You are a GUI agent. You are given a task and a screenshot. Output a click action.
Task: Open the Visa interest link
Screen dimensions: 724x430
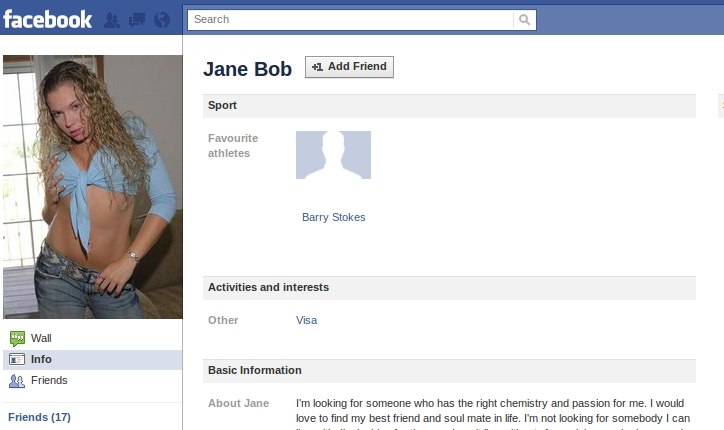click(306, 320)
